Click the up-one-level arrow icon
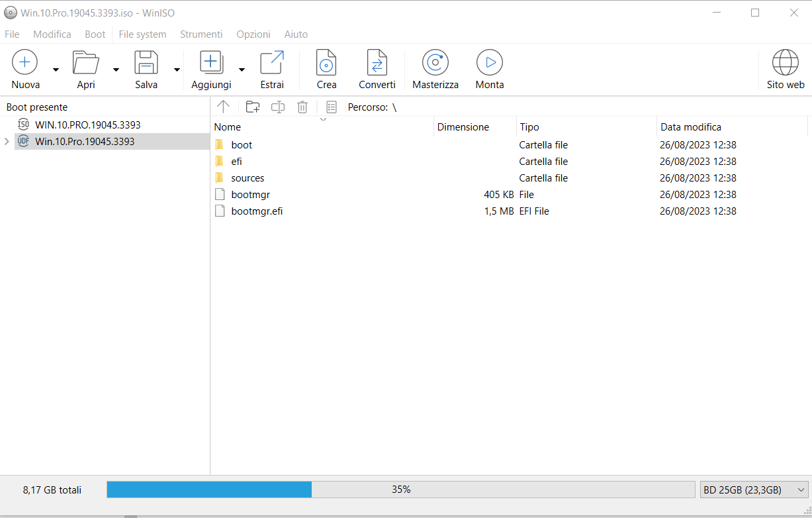812x518 pixels. coord(224,107)
